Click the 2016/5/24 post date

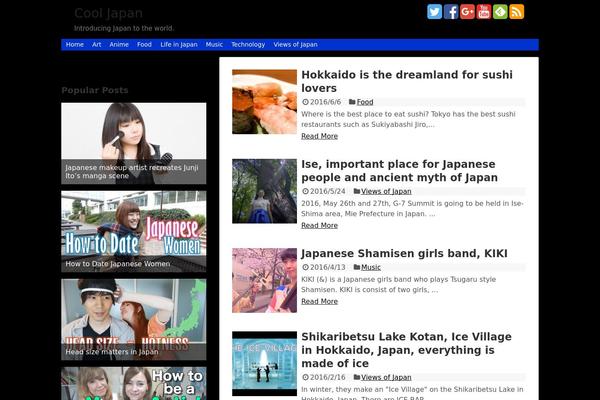pos(328,191)
